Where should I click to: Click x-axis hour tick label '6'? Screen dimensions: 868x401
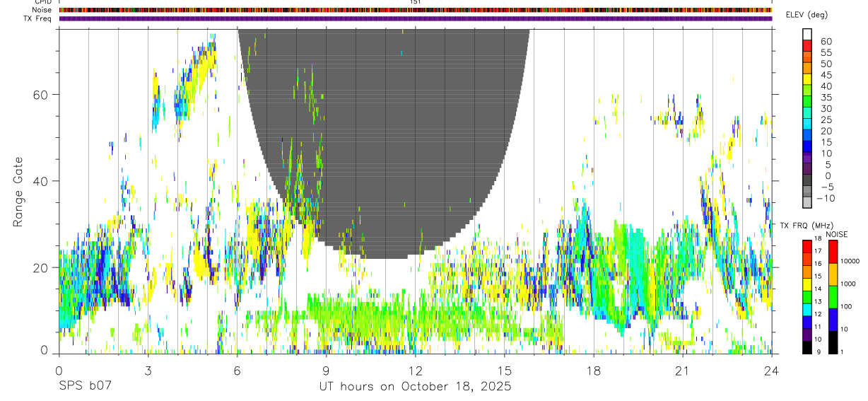(237, 371)
